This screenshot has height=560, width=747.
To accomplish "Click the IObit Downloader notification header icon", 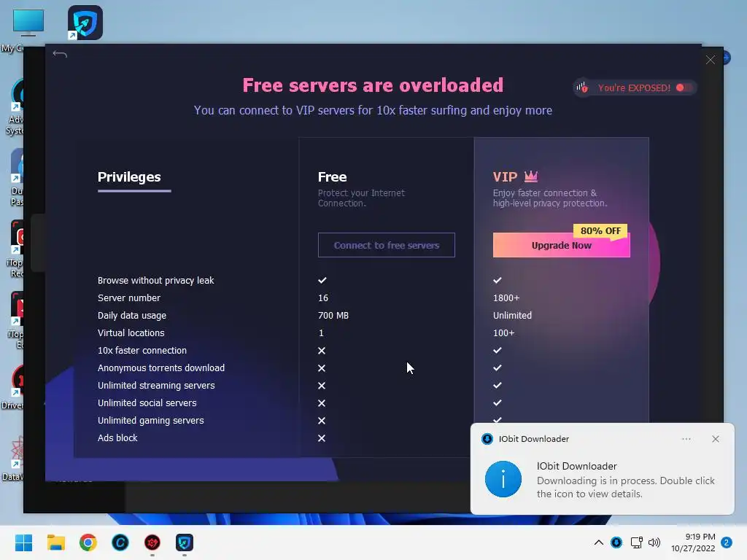I will [x=487, y=439].
